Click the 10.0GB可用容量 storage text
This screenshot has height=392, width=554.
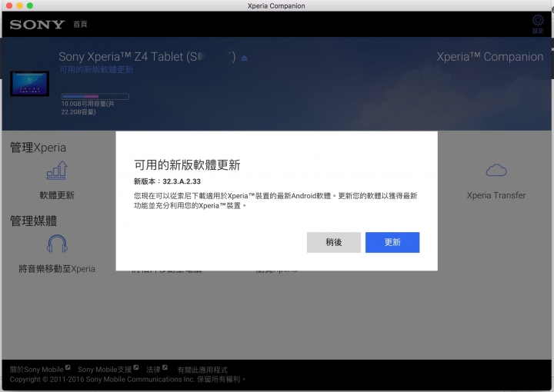tap(88, 108)
